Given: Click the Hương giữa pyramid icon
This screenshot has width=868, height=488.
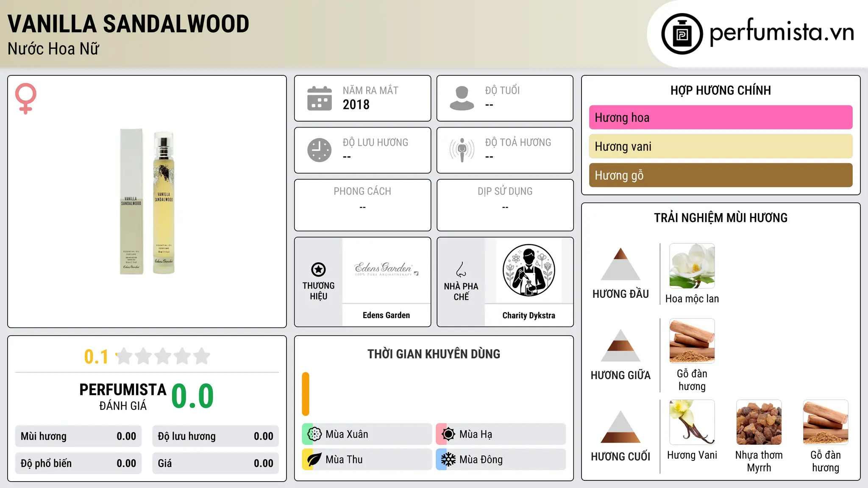Looking at the screenshot, I should [x=620, y=345].
